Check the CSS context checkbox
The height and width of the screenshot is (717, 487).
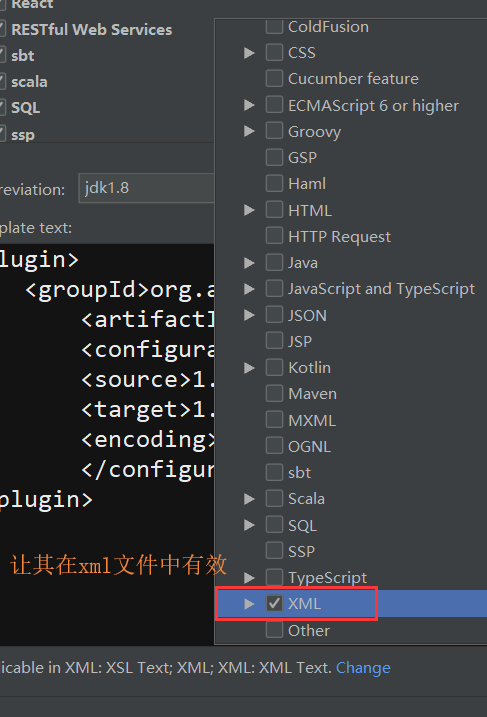(274, 53)
